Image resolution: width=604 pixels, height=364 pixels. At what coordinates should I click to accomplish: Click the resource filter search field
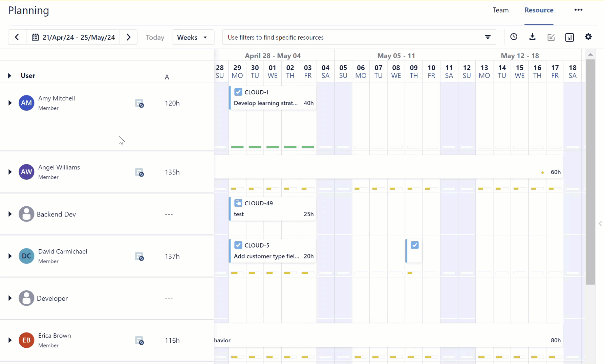point(339,37)
